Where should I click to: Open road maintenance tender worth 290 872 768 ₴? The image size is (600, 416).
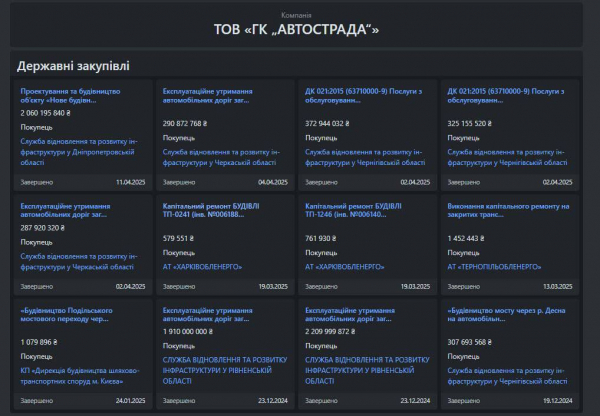(208, 96)
